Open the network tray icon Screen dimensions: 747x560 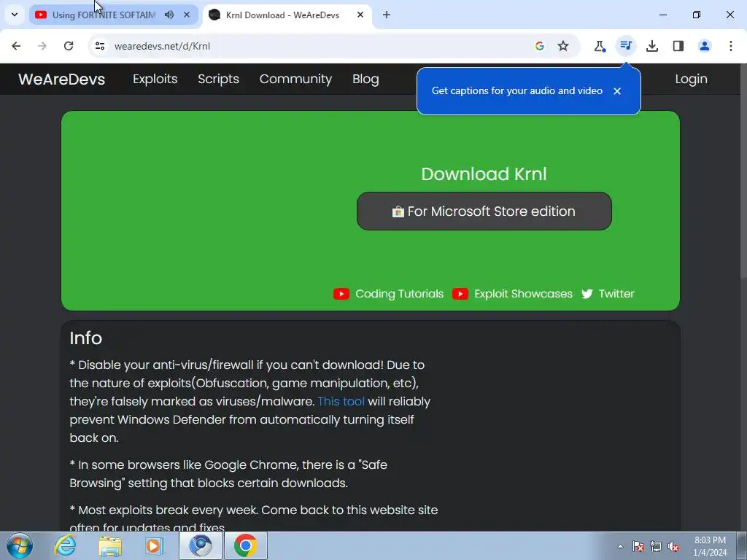[656, 546]
